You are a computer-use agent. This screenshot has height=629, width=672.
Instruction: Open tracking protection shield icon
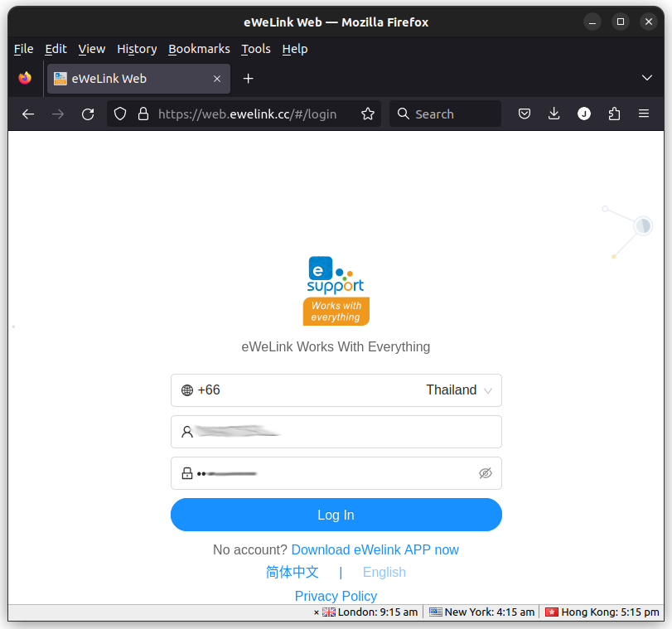pos(120,114)
